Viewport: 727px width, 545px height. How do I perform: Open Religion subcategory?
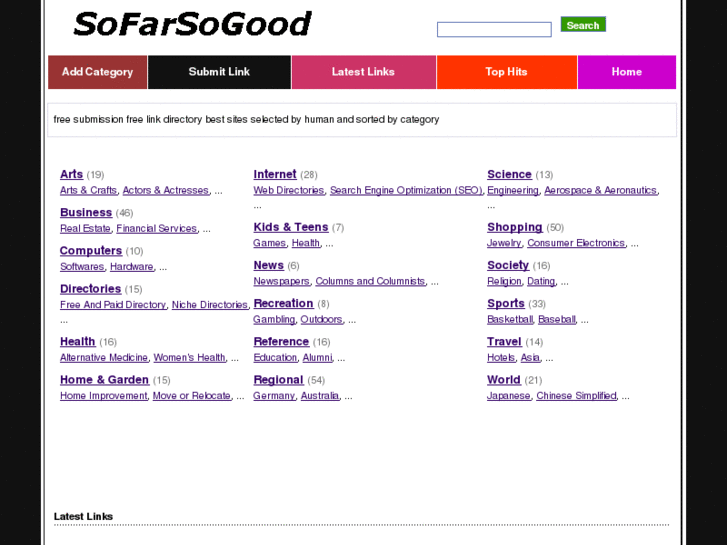(x=504, y=281)
